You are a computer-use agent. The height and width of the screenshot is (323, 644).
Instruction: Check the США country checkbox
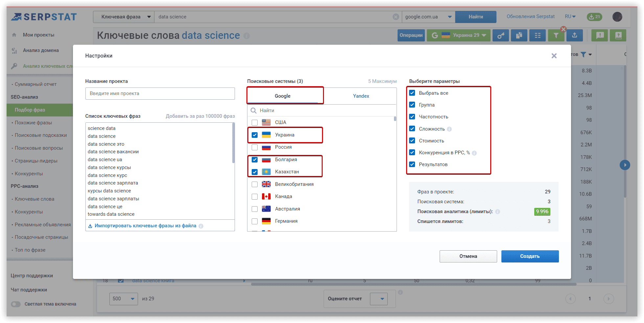coord(255,123)
